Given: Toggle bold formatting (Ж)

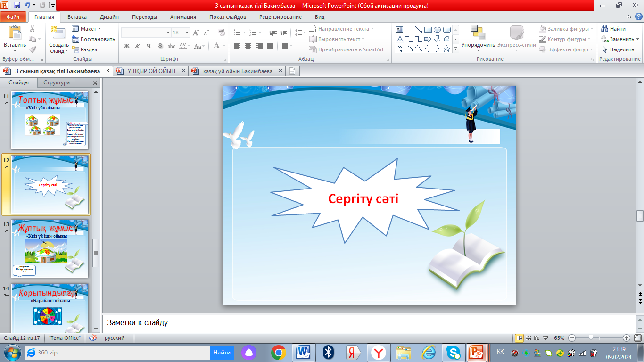Looking at the screenshot, I should (126, 46).
